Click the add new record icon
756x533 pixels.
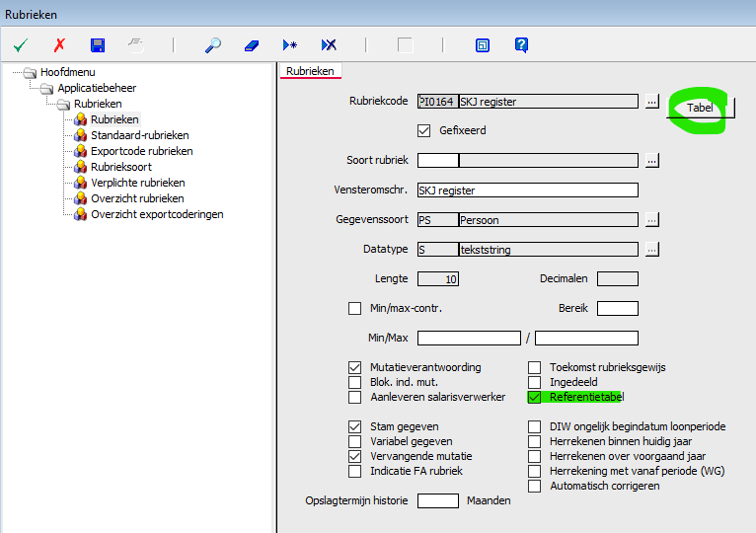pyautogui.click(x=289, y=45)
